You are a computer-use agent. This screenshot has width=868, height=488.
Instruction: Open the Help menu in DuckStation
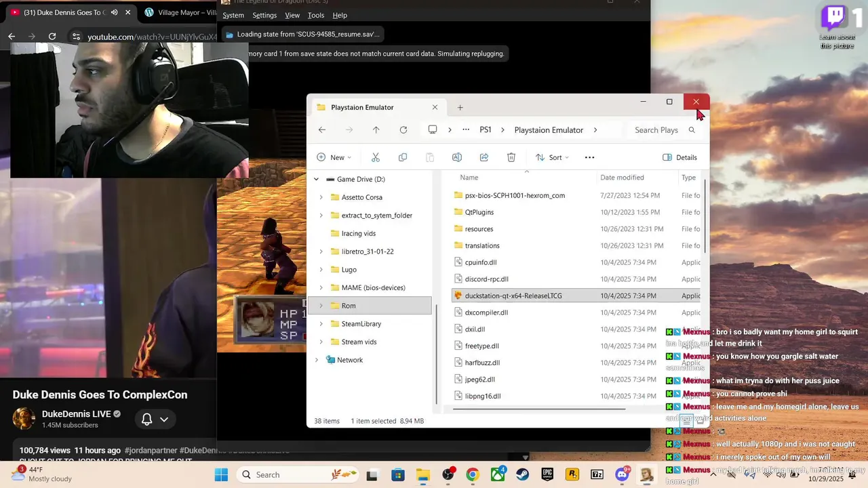340,16
